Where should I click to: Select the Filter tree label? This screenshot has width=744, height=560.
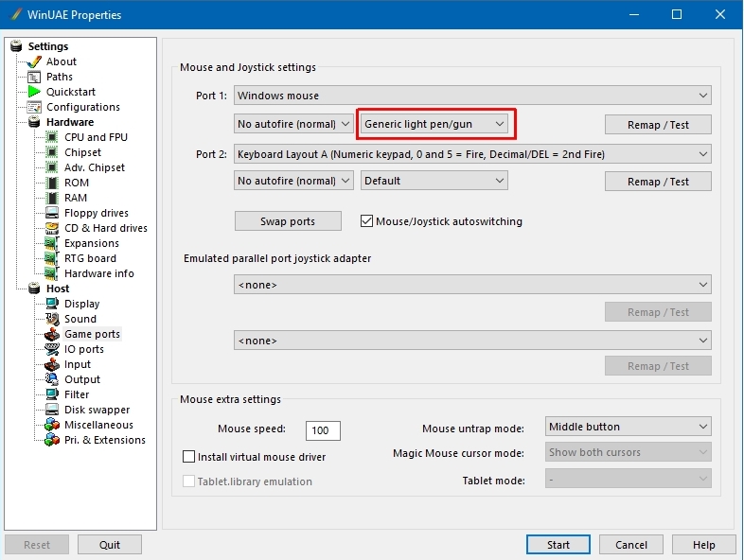77,394
